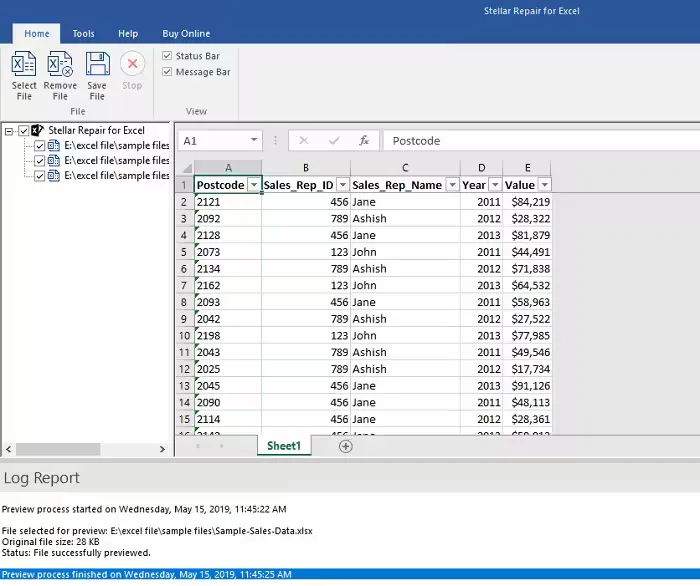This screenshot has width=700, height=586.
Task: Select row 12 header
Action: tap(184, 369)
